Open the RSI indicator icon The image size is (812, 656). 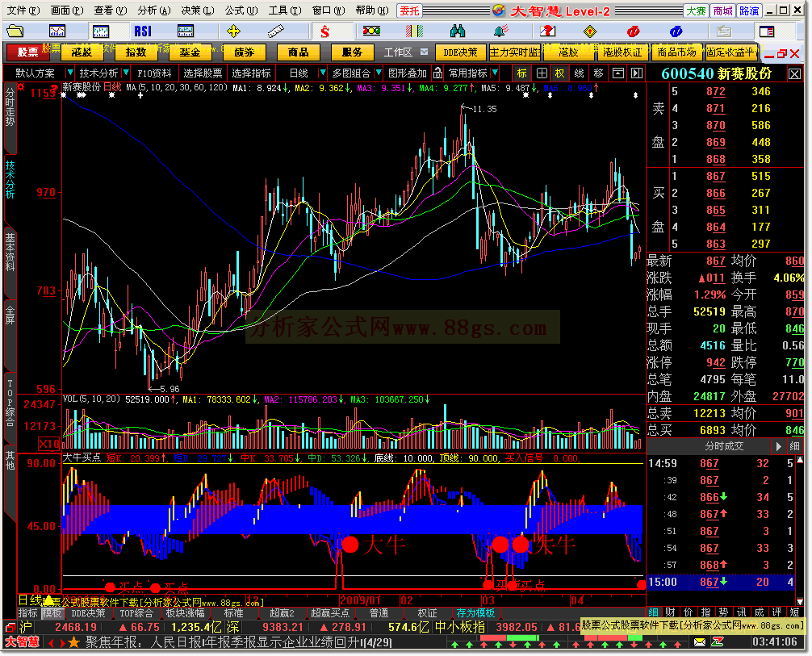coord(143,31)
